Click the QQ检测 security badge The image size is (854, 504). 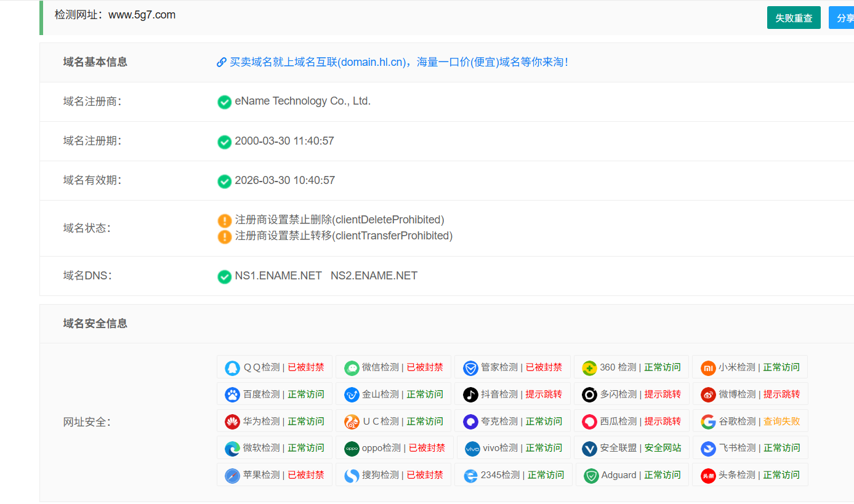click(274, 367)
